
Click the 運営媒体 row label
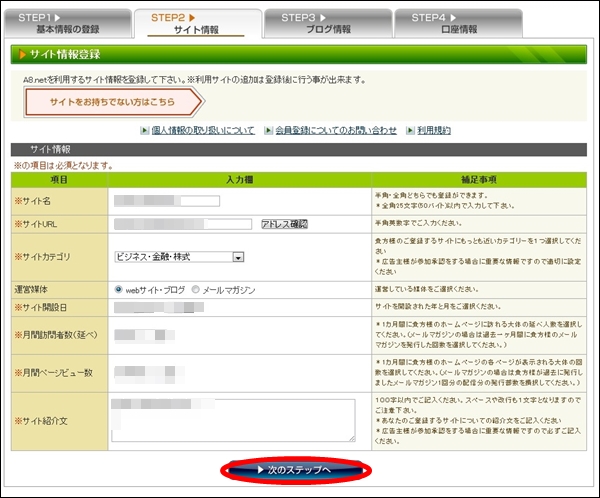coord(31,289)
